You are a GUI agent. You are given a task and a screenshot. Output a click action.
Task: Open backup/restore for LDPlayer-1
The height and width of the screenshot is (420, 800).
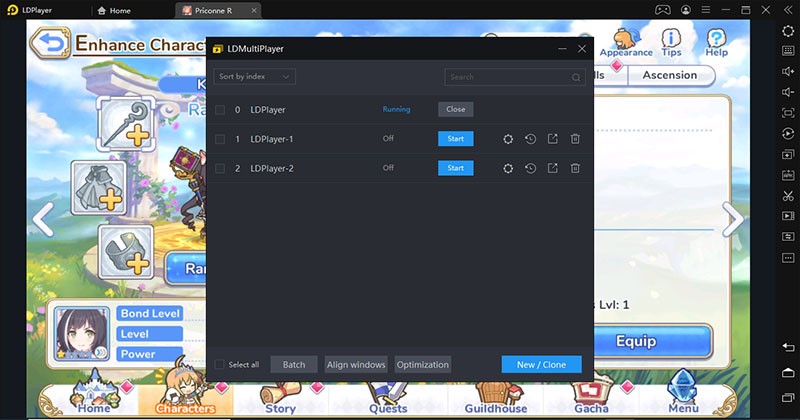tap(531, 139)
